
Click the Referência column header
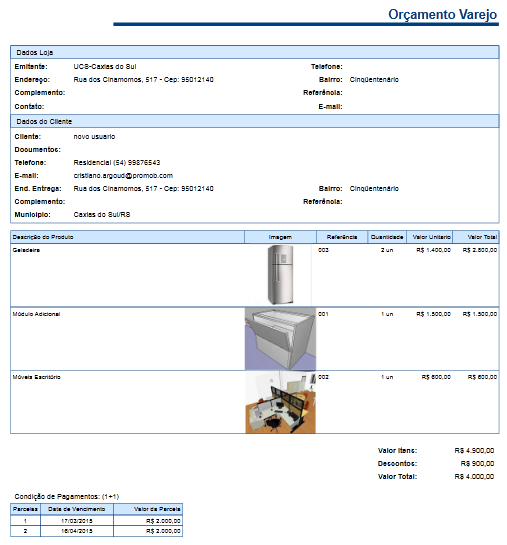click(342, 237)
